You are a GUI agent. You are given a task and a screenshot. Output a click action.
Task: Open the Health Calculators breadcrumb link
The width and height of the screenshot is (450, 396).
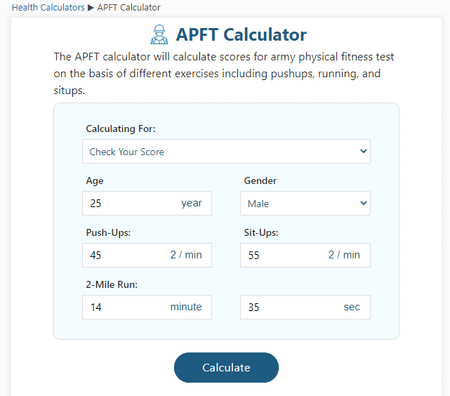click(48, 7)
